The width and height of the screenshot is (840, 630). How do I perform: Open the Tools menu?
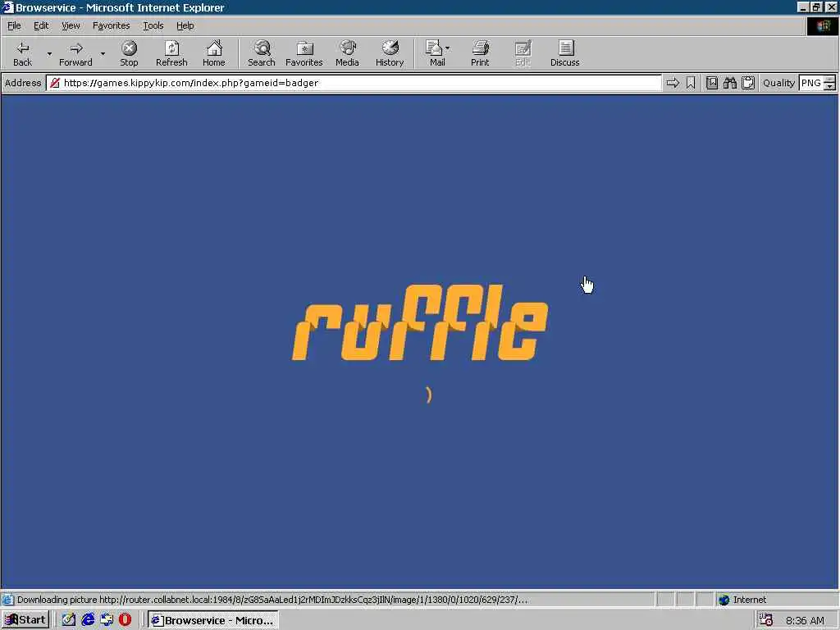tap(153, 25)
